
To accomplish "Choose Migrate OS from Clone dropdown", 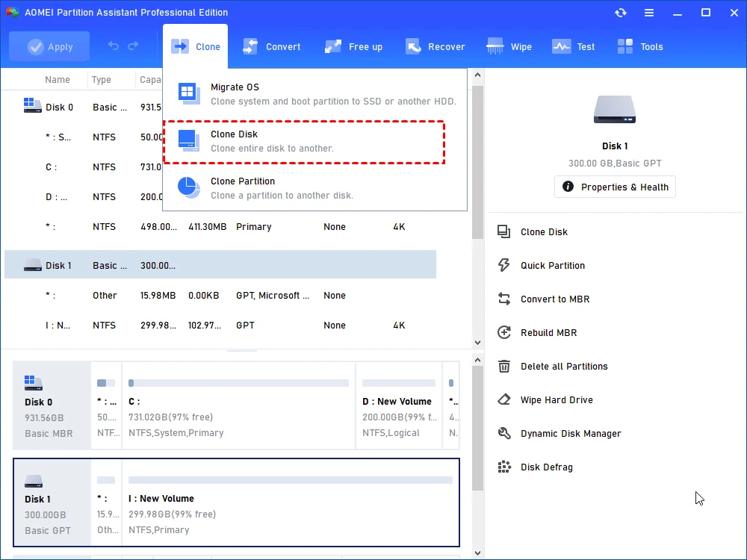I will tap(315, 94).
